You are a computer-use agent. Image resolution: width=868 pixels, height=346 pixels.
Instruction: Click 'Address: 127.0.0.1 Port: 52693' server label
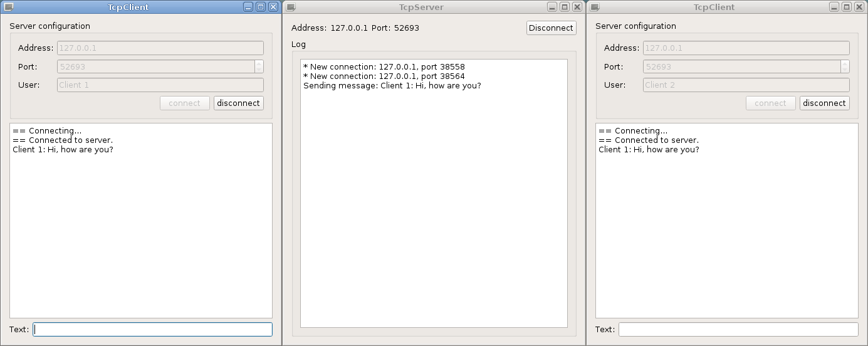pos(355,28)
